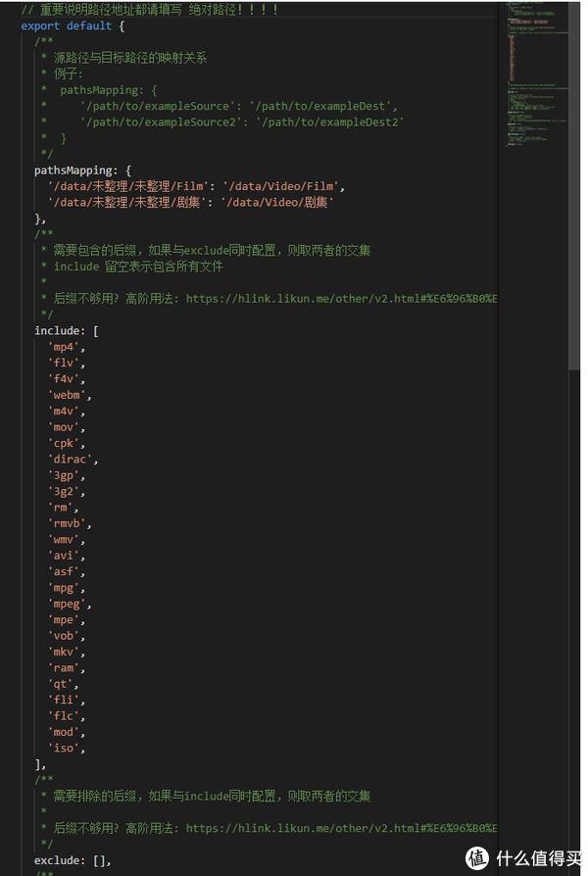Open the second hlink.likun.me link near exclude
This screenshot has height=876, width=588.
pyautogui.click(x=341, y=828)
